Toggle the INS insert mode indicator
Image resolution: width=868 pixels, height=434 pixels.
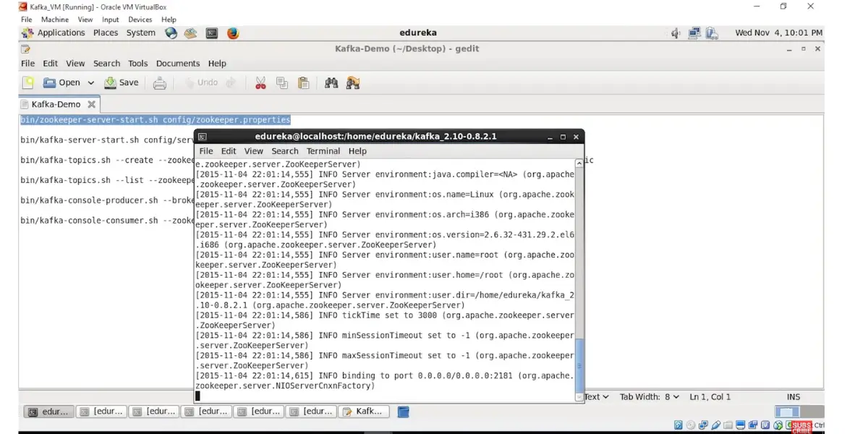(793, 396)
